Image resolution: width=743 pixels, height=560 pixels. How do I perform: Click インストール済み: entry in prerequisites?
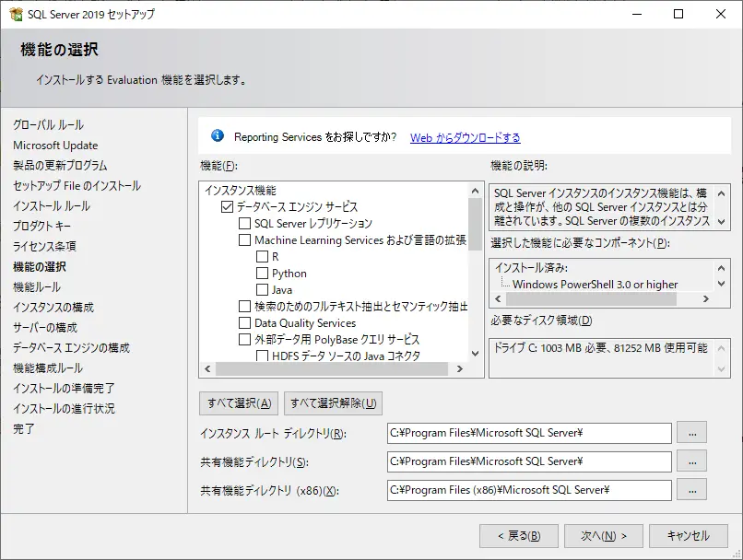point(531,268)
